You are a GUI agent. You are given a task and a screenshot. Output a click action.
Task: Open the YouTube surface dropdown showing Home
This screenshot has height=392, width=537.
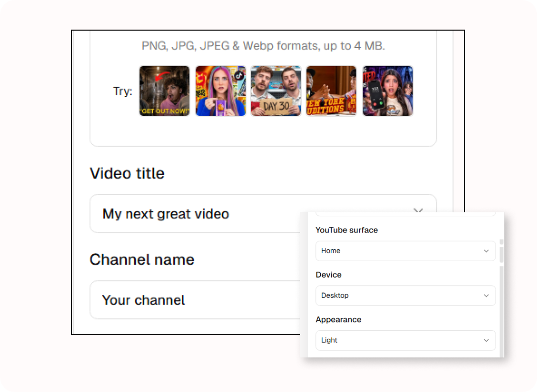(406, 251)
